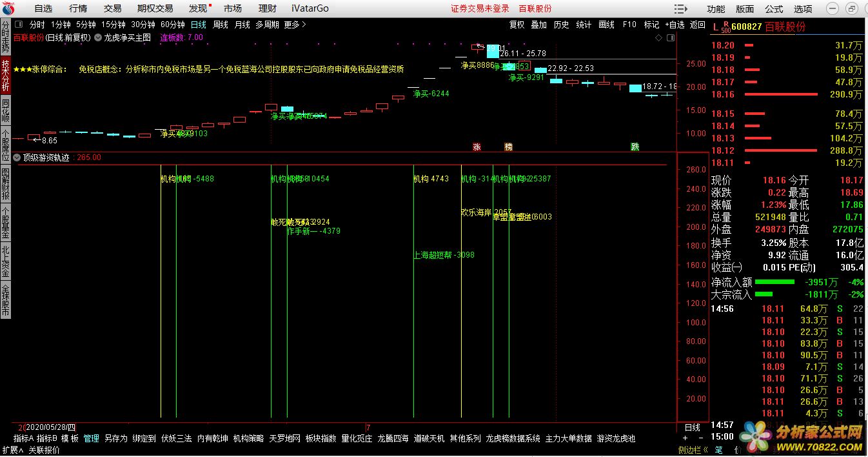The image size is (868, 457).
Task: Open 发现 menu
Action: [198, 8]
